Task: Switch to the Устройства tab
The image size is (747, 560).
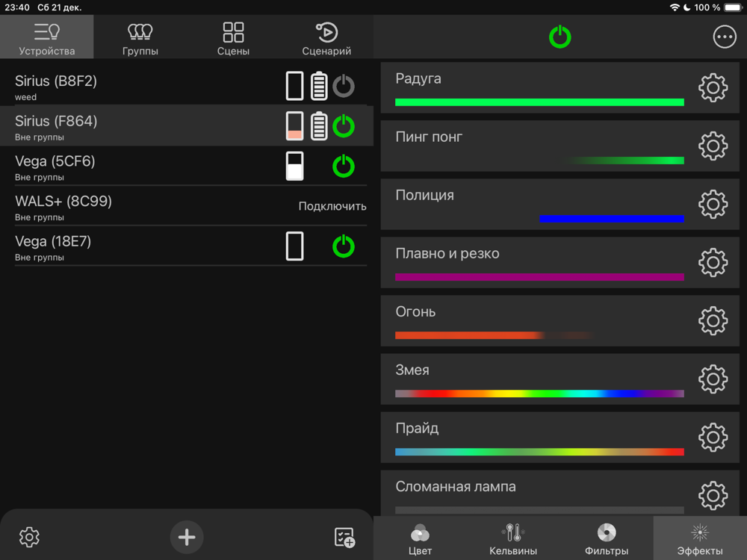Action: coord(46,37)
